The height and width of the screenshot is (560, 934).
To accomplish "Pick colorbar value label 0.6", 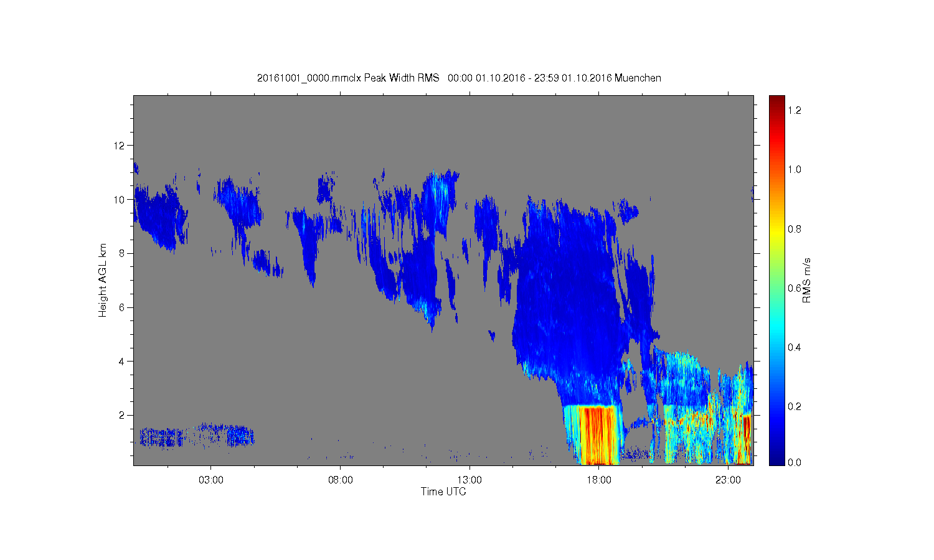I will 795,288.
